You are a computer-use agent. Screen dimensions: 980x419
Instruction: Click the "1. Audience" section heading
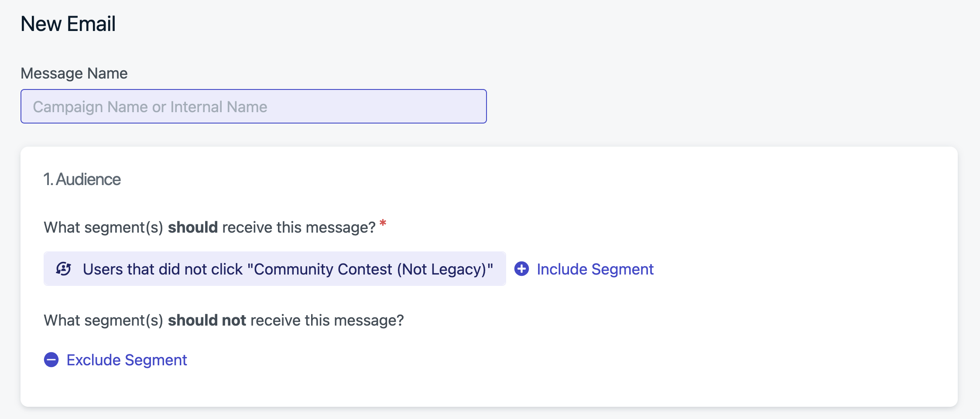coord(82,179)
